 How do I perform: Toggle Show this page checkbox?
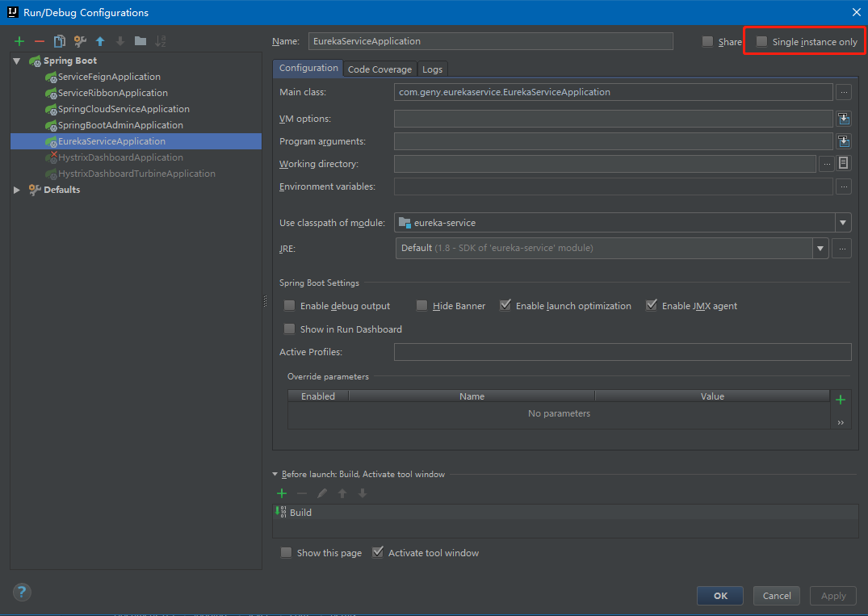pyautogui.click(x=286, y=552)
